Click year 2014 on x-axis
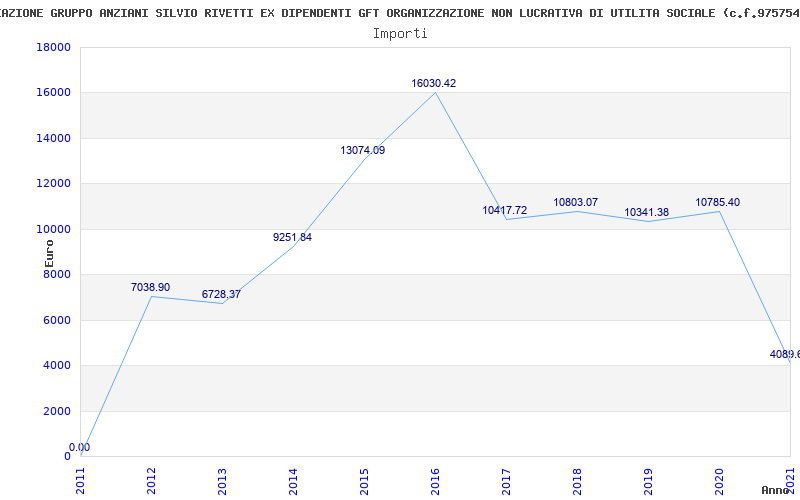 point(293,482)
